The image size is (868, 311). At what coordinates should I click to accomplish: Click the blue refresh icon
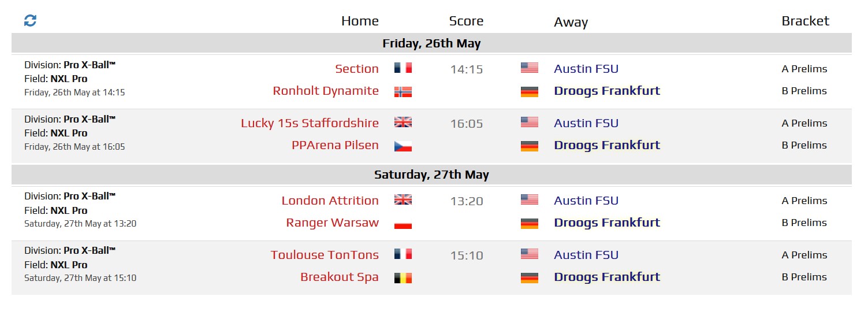click(x=30, y=21)
